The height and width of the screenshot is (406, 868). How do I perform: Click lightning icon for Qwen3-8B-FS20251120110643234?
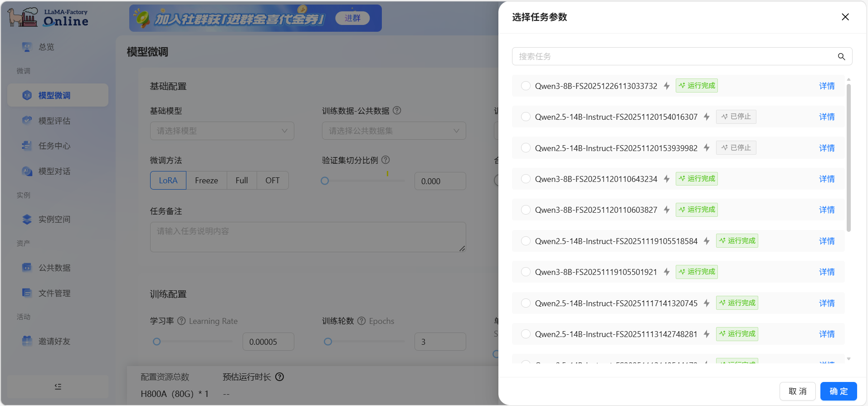(x=667, y=179)
